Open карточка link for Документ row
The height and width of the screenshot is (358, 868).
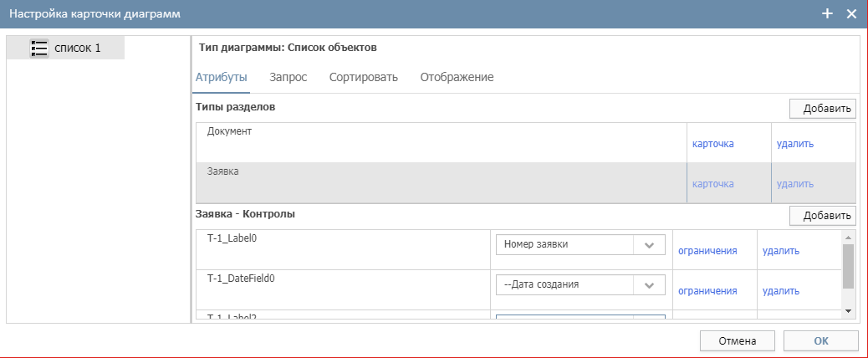point(712,144)
